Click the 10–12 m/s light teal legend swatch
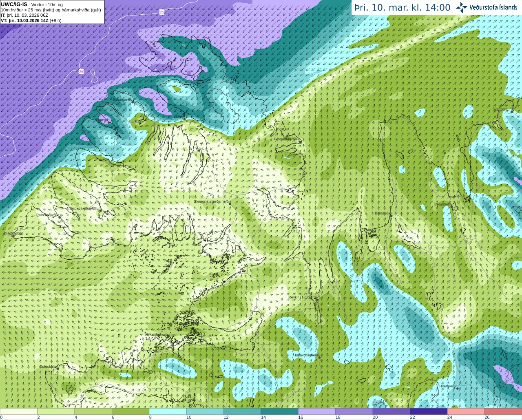 pos(205,411)
